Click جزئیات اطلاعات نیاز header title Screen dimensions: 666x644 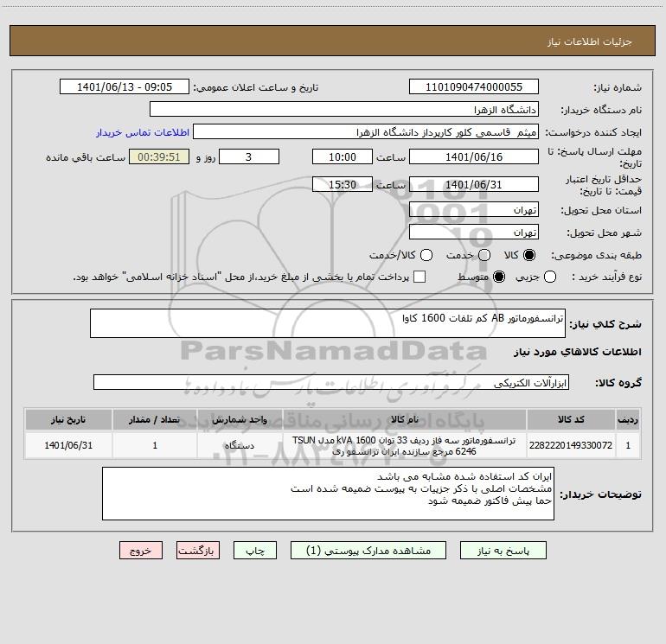coord(589,41)
